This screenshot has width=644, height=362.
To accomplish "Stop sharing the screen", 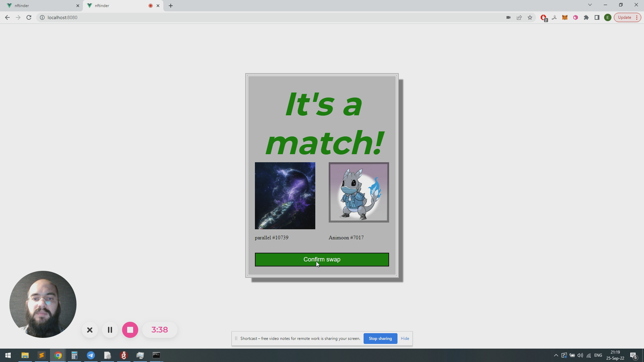I will 380,339.
